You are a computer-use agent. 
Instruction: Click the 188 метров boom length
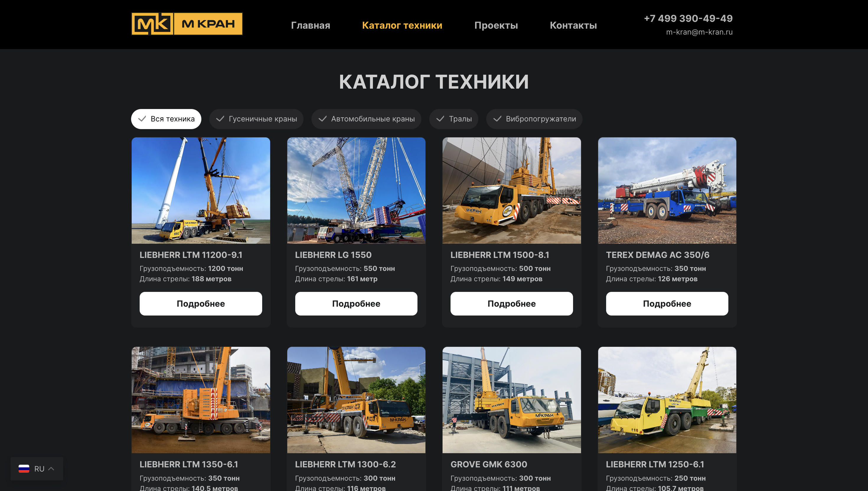coord(211,279)
